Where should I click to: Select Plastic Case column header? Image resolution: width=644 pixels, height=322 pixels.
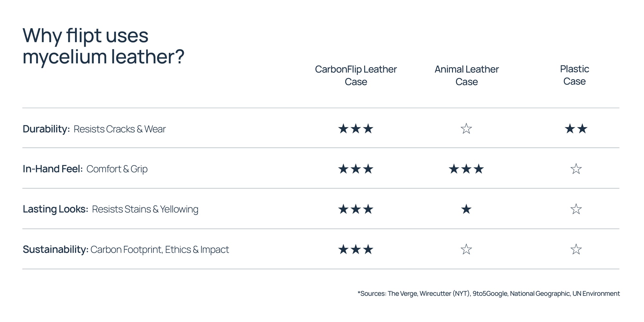[x=574, y=75]
